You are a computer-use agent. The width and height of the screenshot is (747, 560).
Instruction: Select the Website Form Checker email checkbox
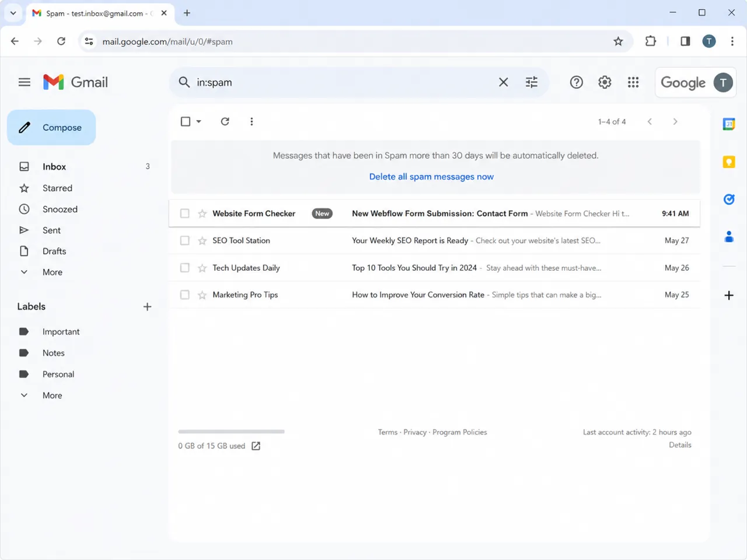[184, 213]
